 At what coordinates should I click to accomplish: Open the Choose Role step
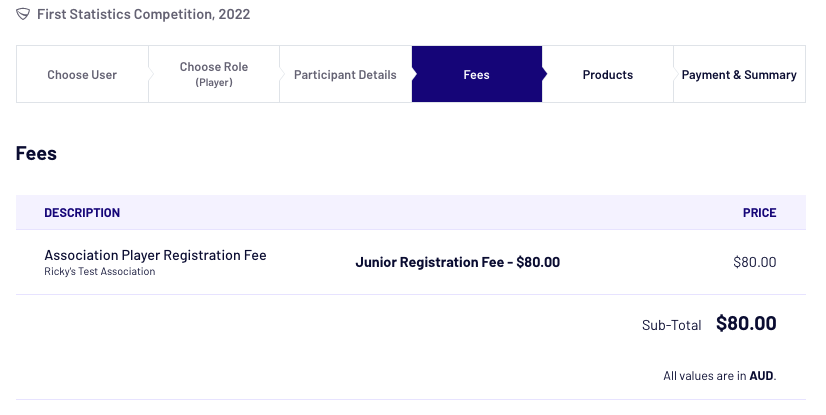pos(214,68)
